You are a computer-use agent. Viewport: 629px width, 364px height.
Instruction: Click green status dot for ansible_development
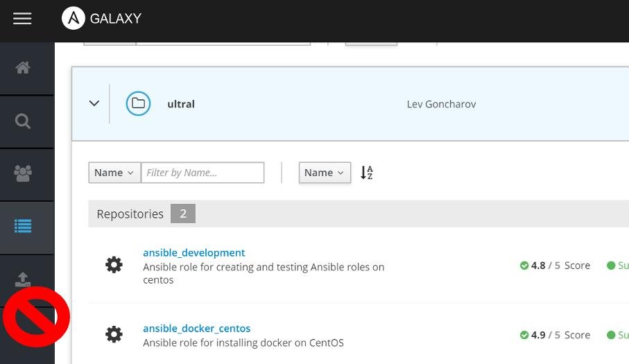coord(611,266)
